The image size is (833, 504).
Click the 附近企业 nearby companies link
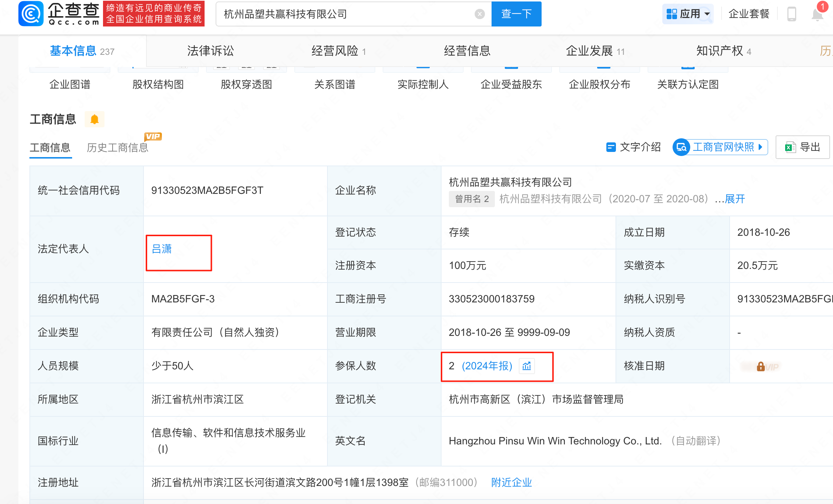(511, 482)
